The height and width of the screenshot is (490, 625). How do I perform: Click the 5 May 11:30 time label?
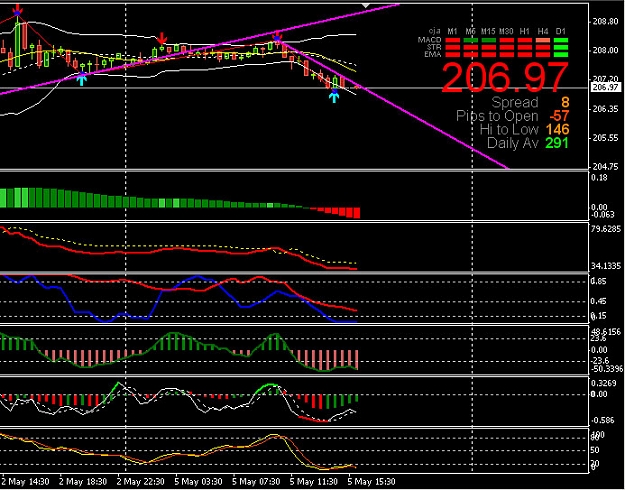[314, 482]
